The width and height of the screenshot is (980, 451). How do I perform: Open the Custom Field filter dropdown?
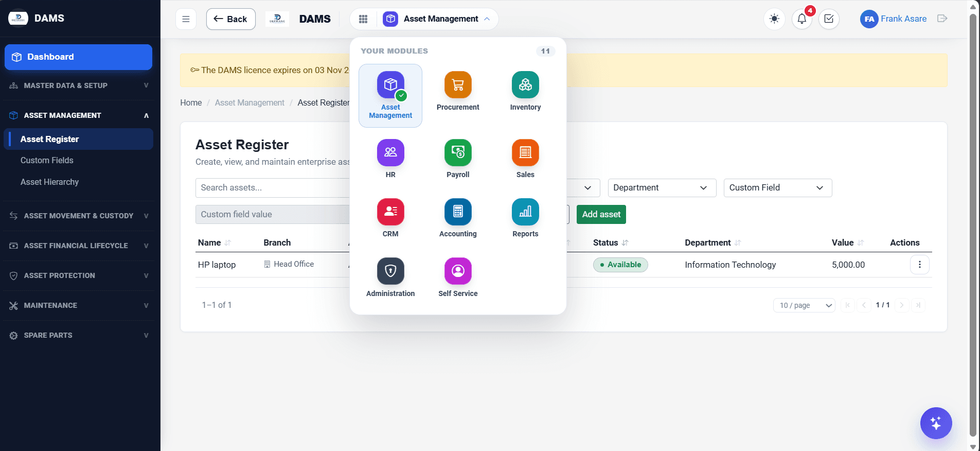(777, 188)
